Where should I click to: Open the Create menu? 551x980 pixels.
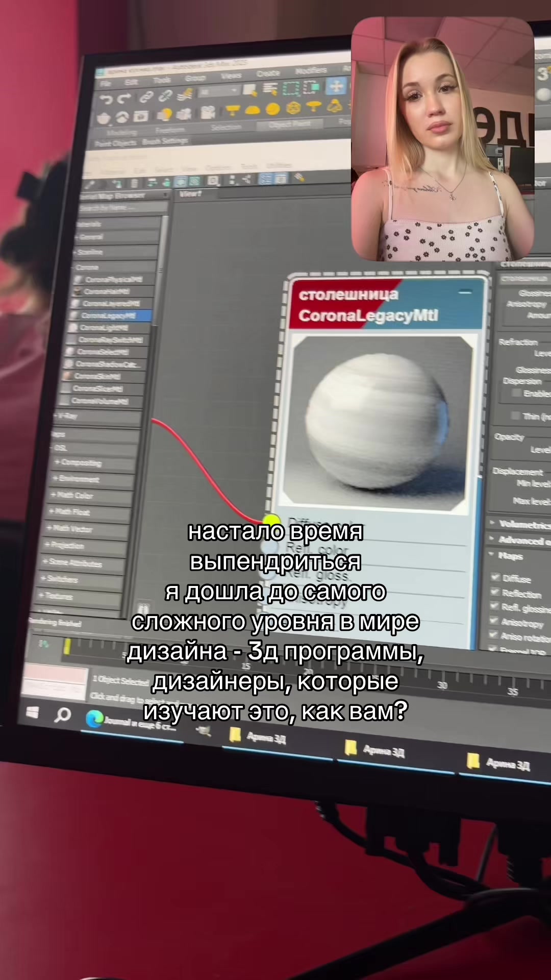[268, 73]
